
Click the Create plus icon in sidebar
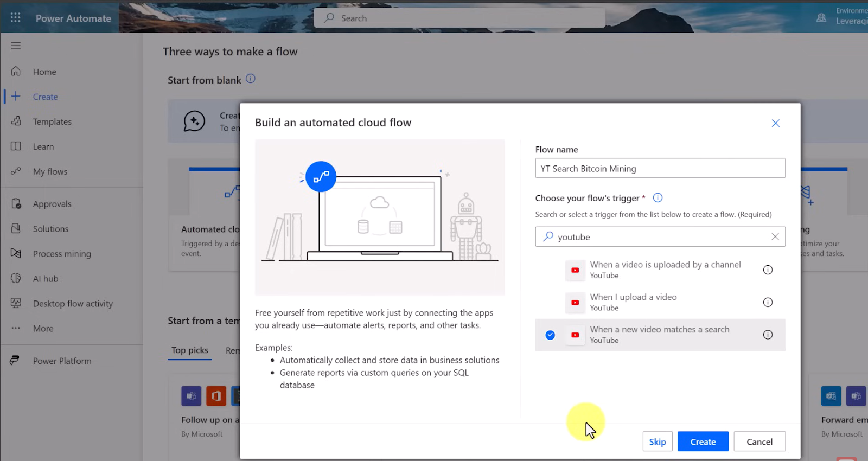pyautogui.click(x=16, y=96)
